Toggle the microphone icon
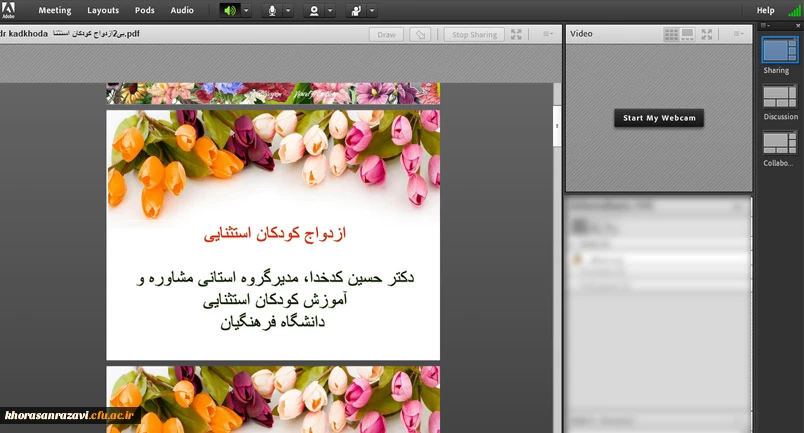Viewport: 804px width, 433px height. 271,11
